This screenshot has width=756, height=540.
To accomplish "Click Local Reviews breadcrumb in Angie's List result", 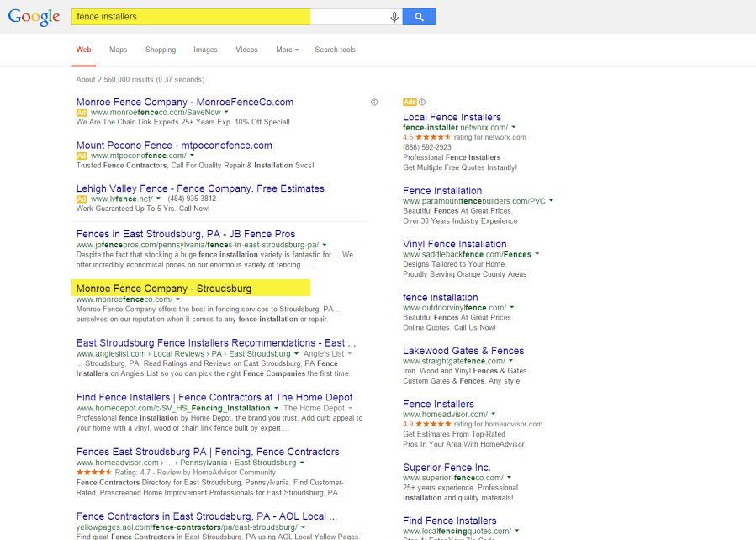I will click(x=178, y=354).
